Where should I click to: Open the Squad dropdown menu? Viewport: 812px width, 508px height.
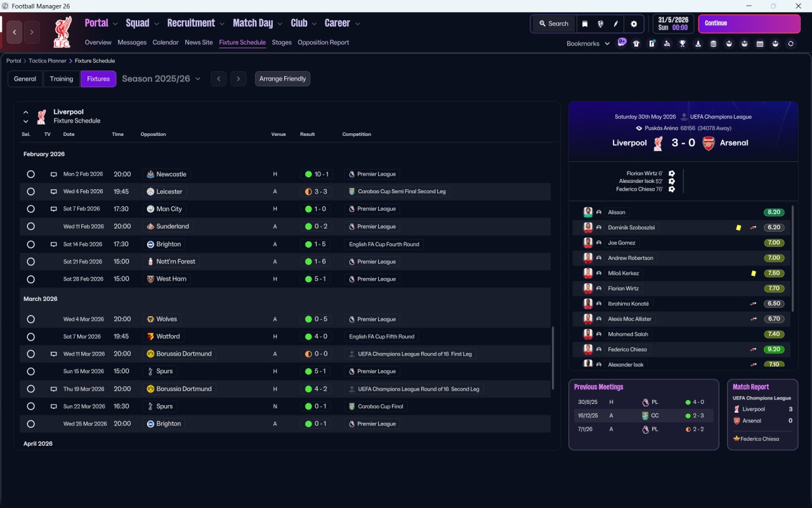pyautogui.click(x=143, y=23)
